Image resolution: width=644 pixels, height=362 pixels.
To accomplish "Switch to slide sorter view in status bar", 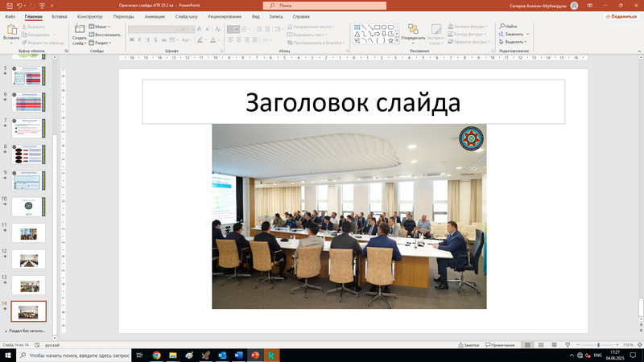I will (x=540, y=344).
